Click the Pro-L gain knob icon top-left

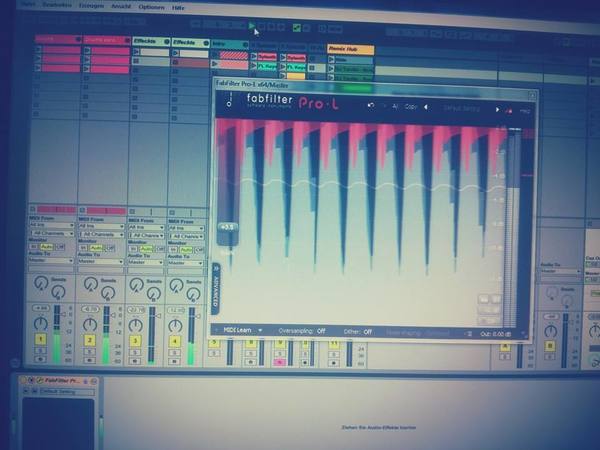229,99
